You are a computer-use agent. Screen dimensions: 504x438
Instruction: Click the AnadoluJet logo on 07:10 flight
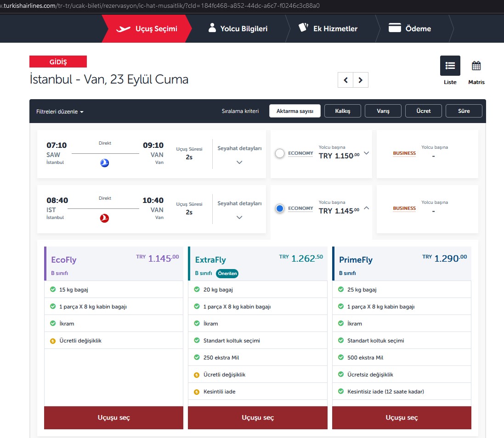coord(104,163)
